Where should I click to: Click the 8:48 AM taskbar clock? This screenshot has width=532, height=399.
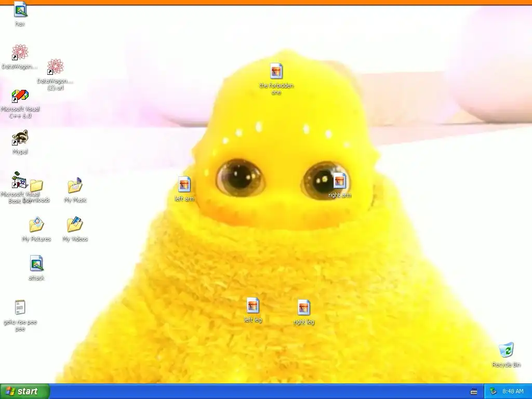513,391
